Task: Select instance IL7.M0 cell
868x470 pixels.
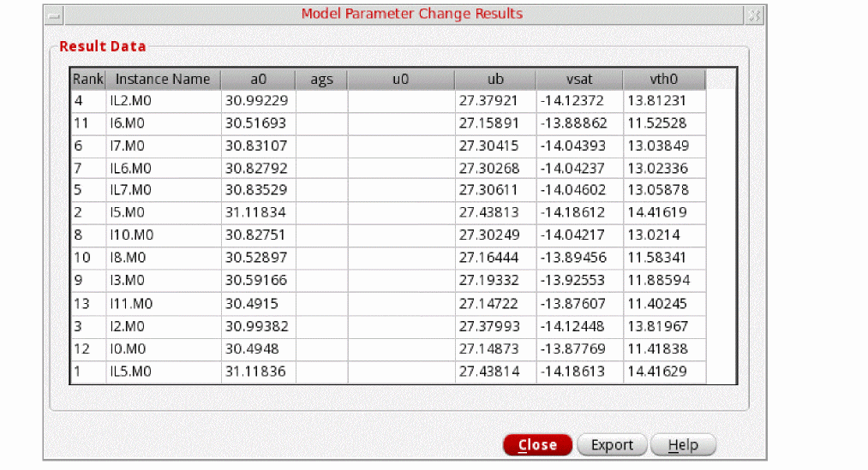Action: [164, 190]
